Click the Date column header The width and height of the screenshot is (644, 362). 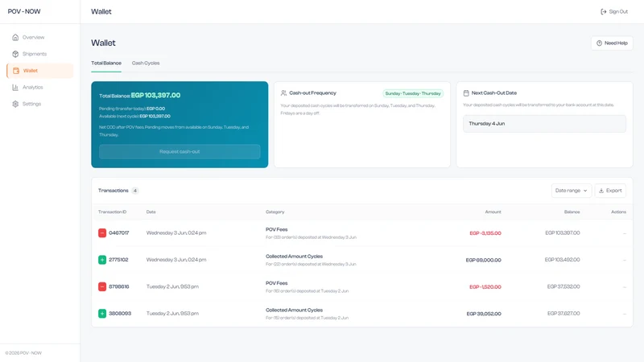pos(151,212)
